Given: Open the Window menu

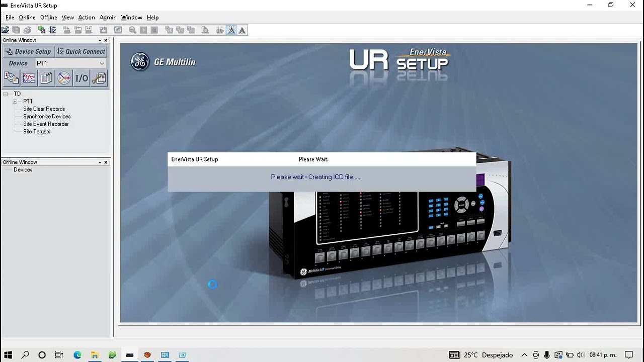Looking at the screenshot, I should click(132, 17).
